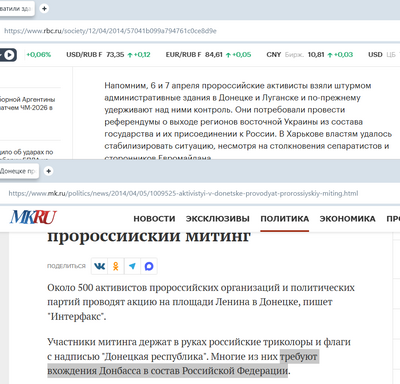Share the MK article on VK

[99, 266]
